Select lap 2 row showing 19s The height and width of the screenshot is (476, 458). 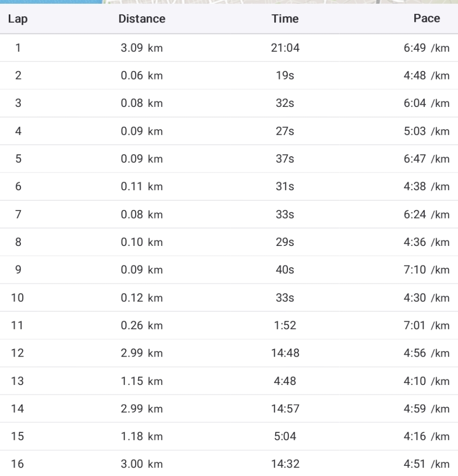229,76
